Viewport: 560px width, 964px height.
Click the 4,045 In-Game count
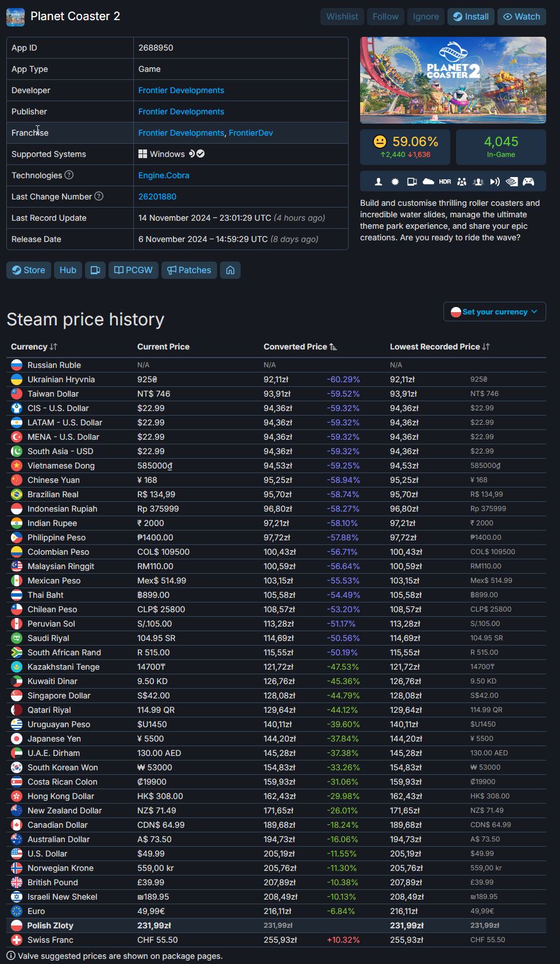tap(501, 141)
